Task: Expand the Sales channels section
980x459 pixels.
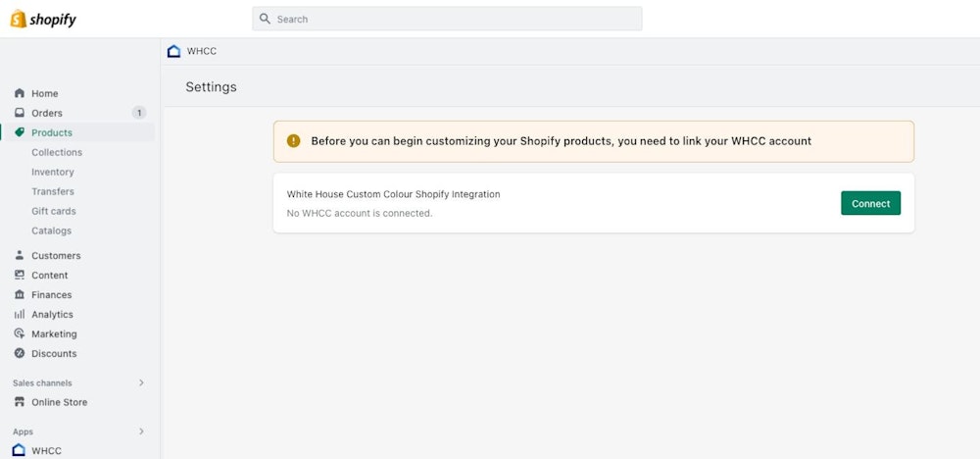Action: (141, 382)
